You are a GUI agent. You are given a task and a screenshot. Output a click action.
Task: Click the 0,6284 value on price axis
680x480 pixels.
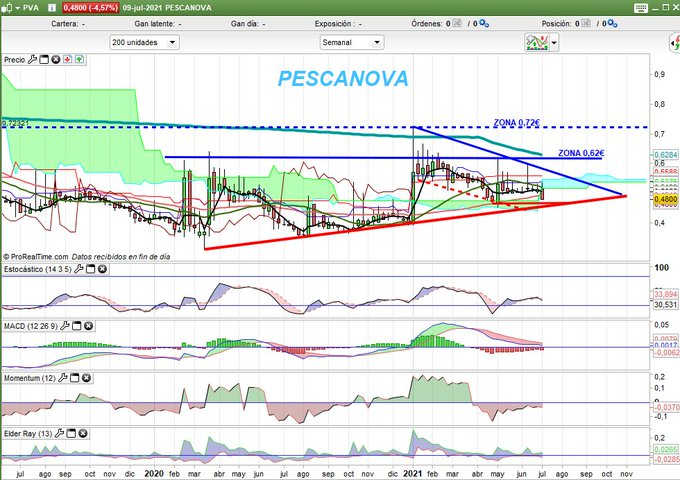coord(665,155)
